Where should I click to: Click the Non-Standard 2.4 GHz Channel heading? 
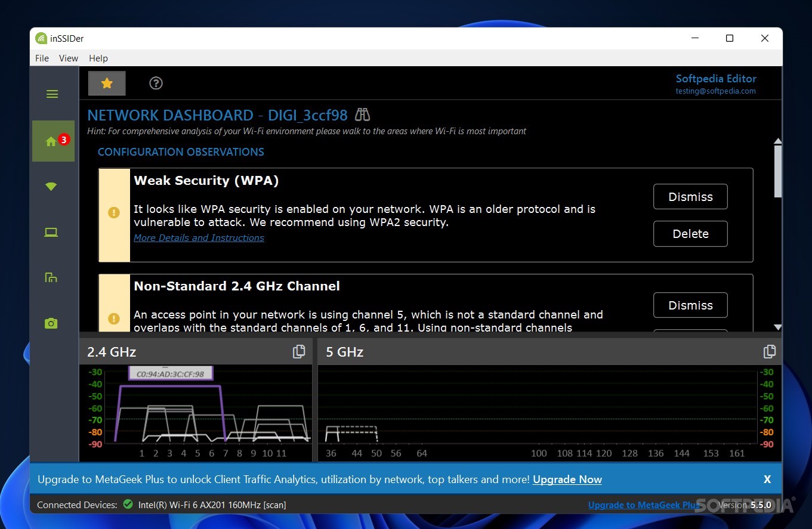point(237,286)
